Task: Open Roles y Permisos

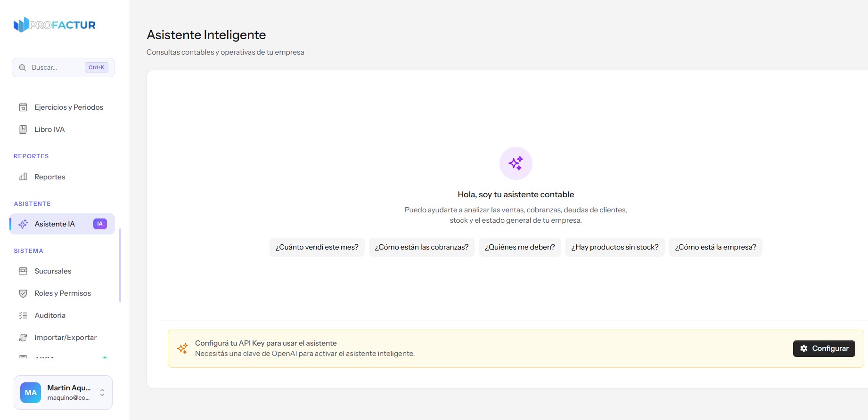Action: coord(62,293)
